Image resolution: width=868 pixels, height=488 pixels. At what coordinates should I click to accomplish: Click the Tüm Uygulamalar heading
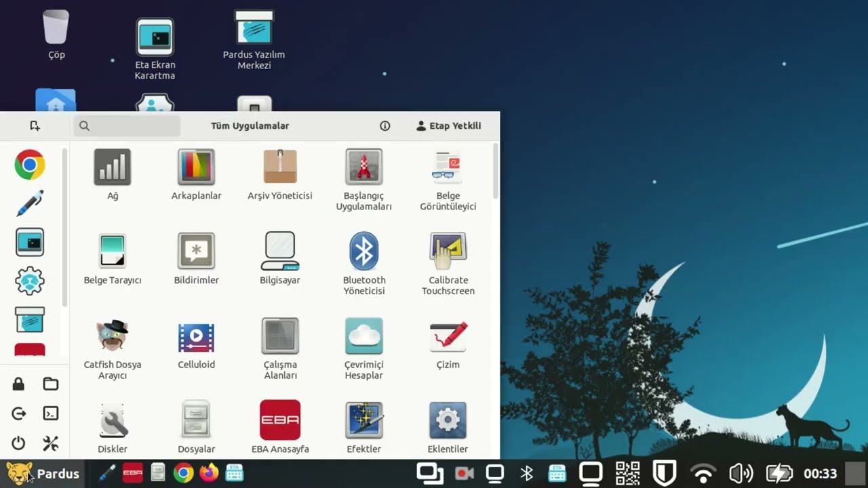click(250, 125)
